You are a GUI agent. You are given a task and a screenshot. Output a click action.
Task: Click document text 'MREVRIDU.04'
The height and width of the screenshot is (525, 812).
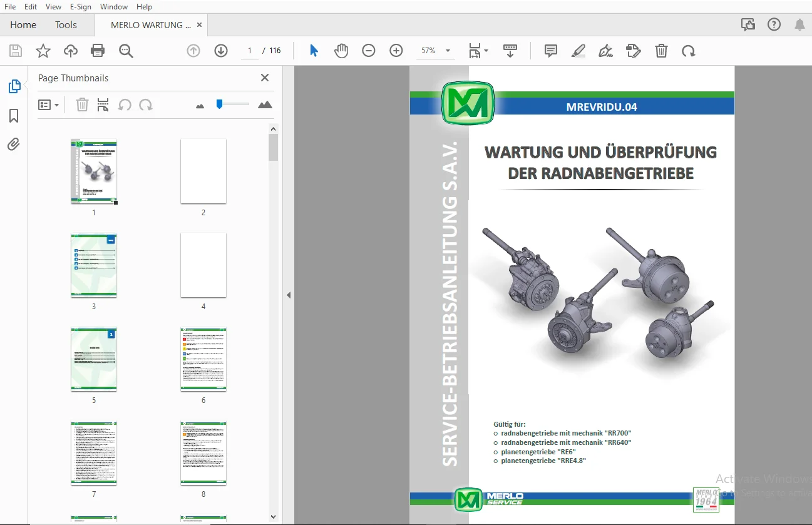point(601,107)
